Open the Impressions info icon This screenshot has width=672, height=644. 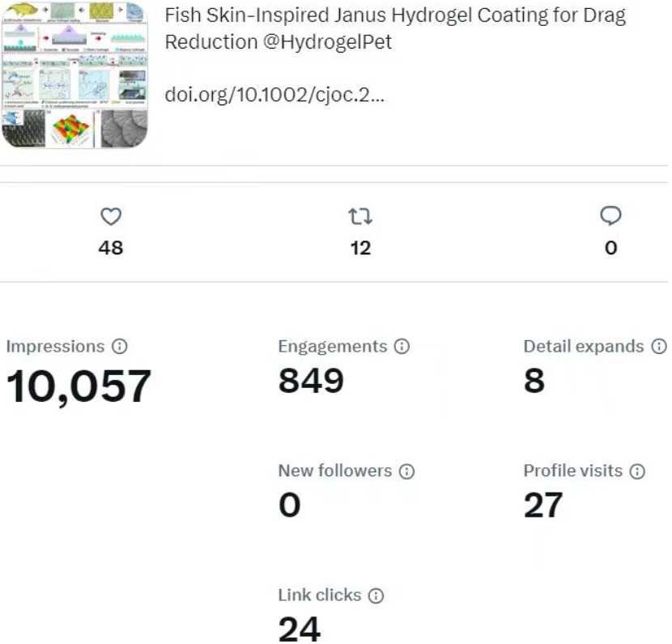tap(120, 347)
